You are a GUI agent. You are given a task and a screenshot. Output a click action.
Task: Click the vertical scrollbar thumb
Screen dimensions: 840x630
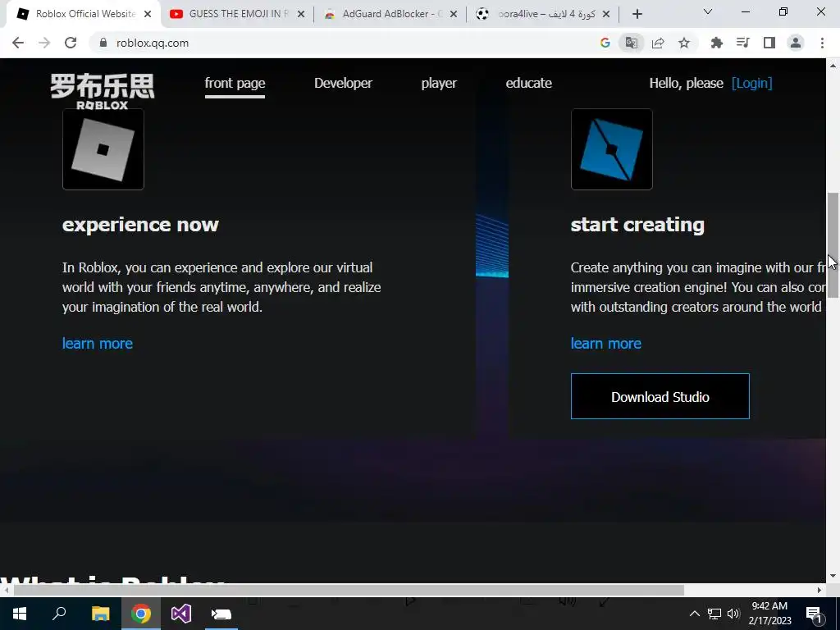point(833,244)
